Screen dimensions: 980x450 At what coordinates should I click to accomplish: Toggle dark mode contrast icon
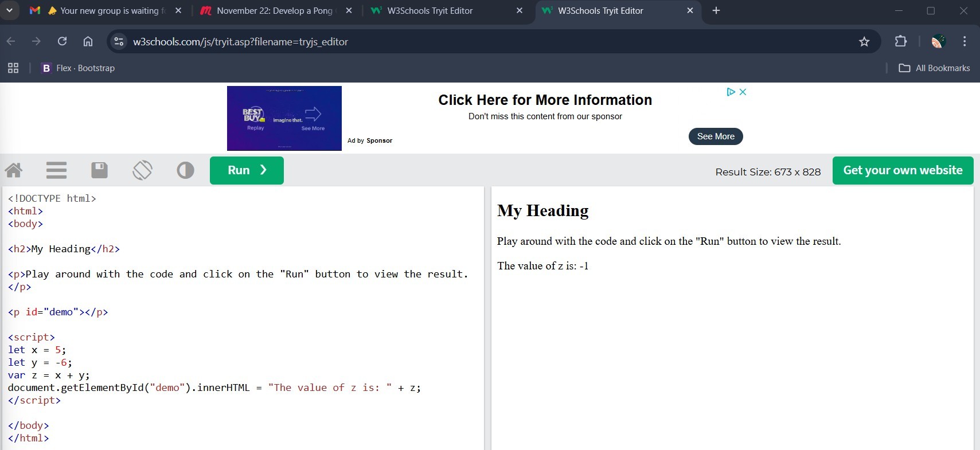[x=185, y=170]
